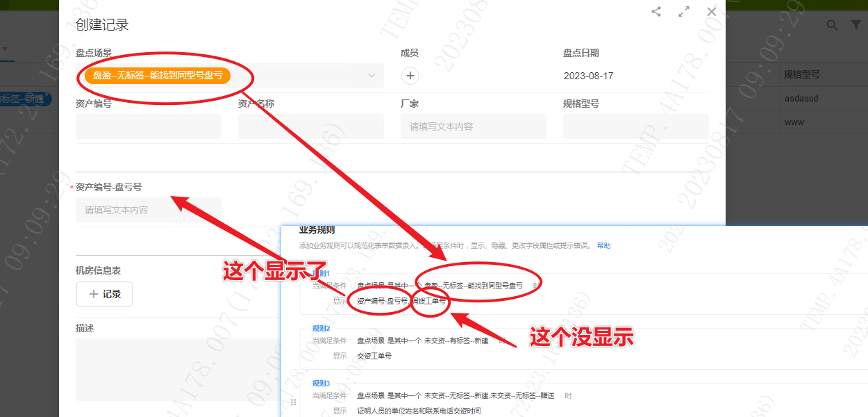Focus the 厂家 text input
This screenshot has height=417, width=868.
pyautogui.click(x=473, y=126)
